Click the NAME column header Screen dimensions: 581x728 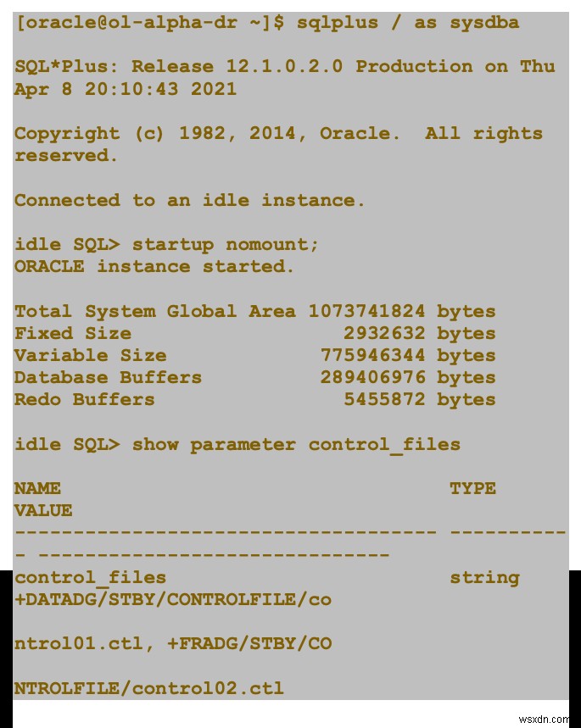tap(37, 488)
